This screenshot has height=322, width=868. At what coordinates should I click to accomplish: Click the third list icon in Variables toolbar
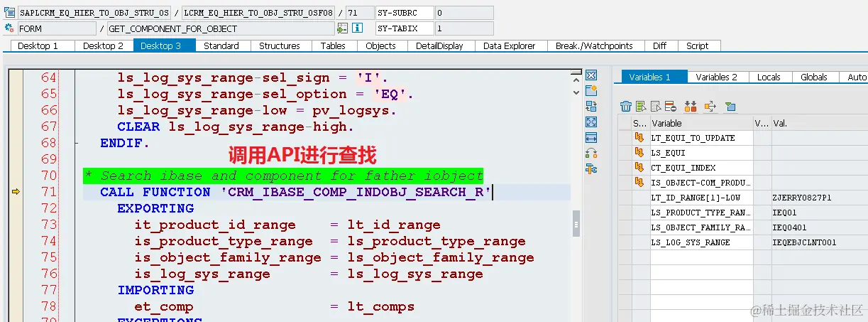(656, 107)
